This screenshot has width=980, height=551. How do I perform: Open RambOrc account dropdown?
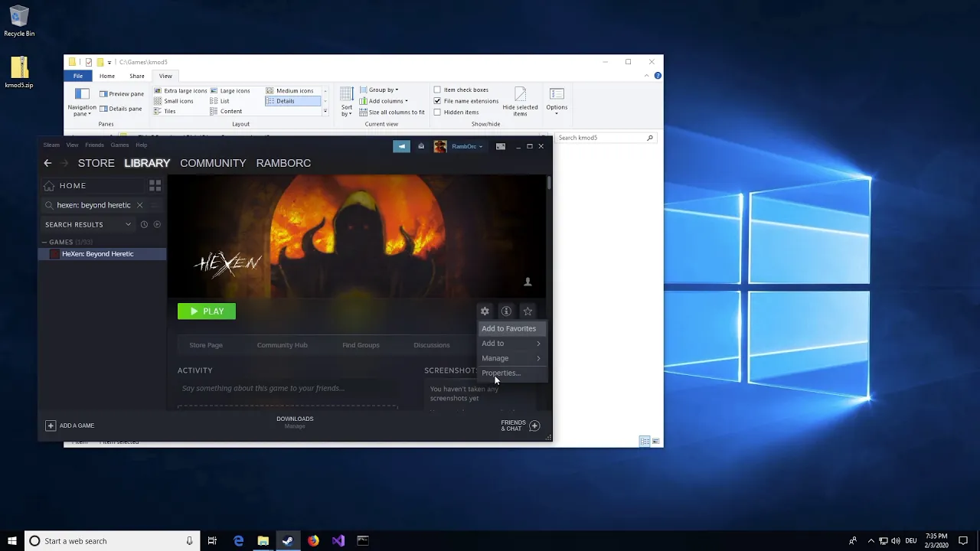click(x=467, y=146)
